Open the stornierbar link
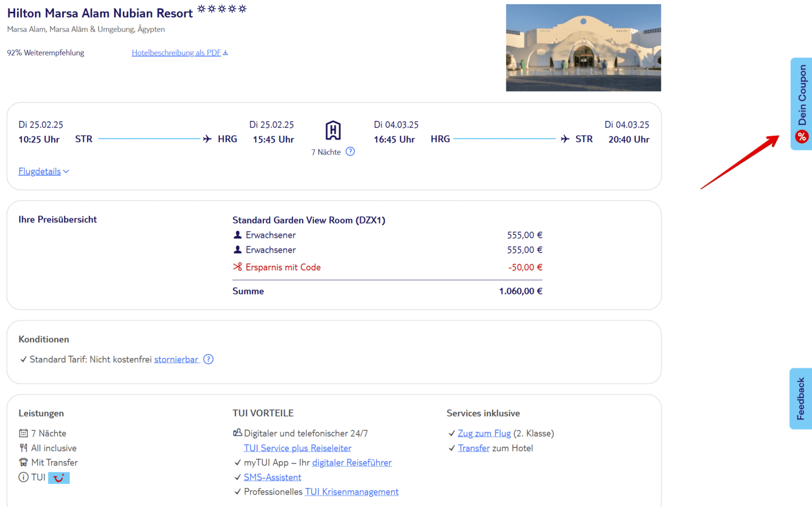The width and height of the screenshot is (812, 507). (177, 359)
